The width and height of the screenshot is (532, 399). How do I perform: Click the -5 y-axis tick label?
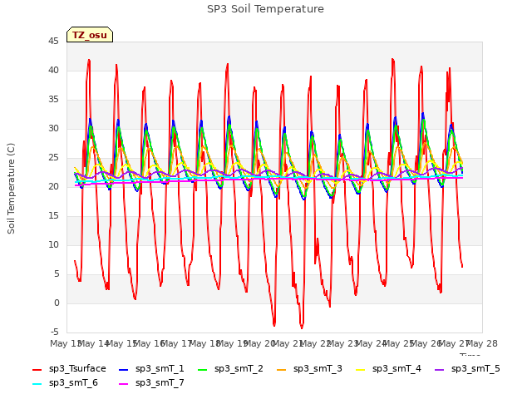pyautogui.click(x=54, y=332)
